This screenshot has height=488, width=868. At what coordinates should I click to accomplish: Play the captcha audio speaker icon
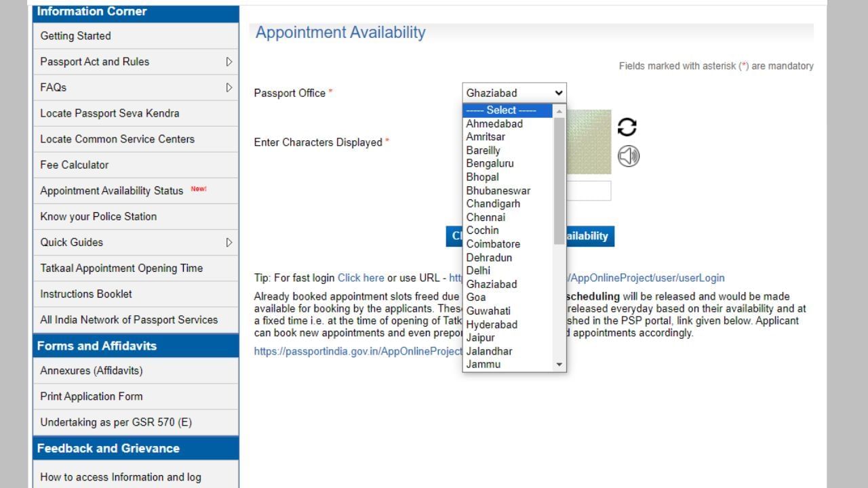pos(628,157)
